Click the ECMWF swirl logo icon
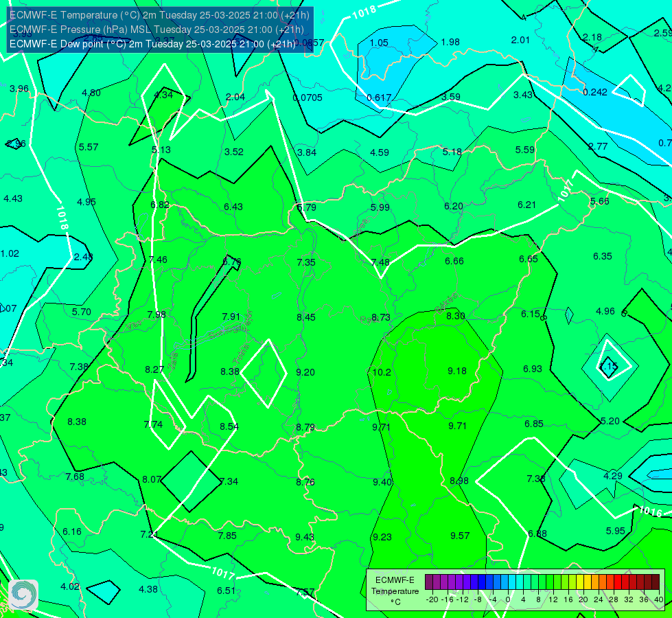The height and width of the screenshot is (618, 672). (23, 595)
